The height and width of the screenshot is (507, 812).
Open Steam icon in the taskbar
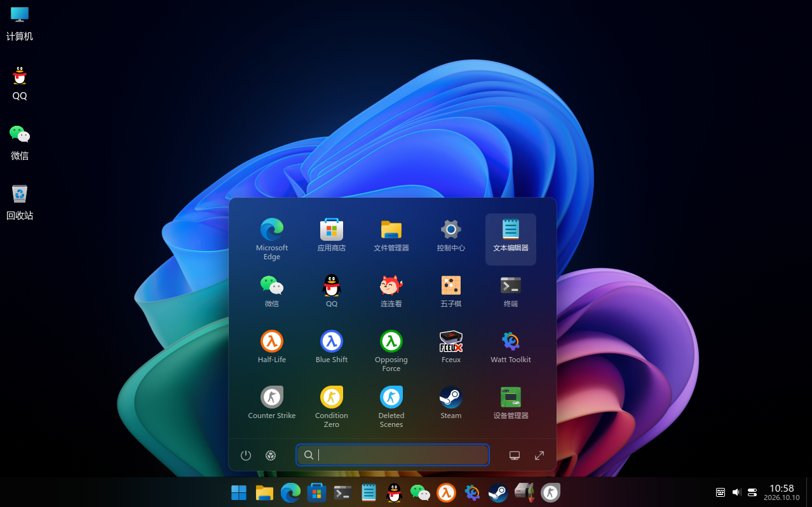(498, 492)
